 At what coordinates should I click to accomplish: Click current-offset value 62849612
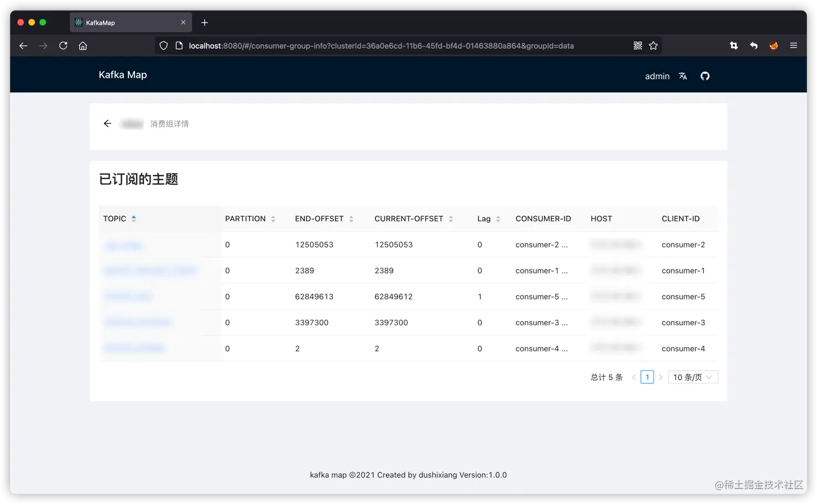(394, 297)
